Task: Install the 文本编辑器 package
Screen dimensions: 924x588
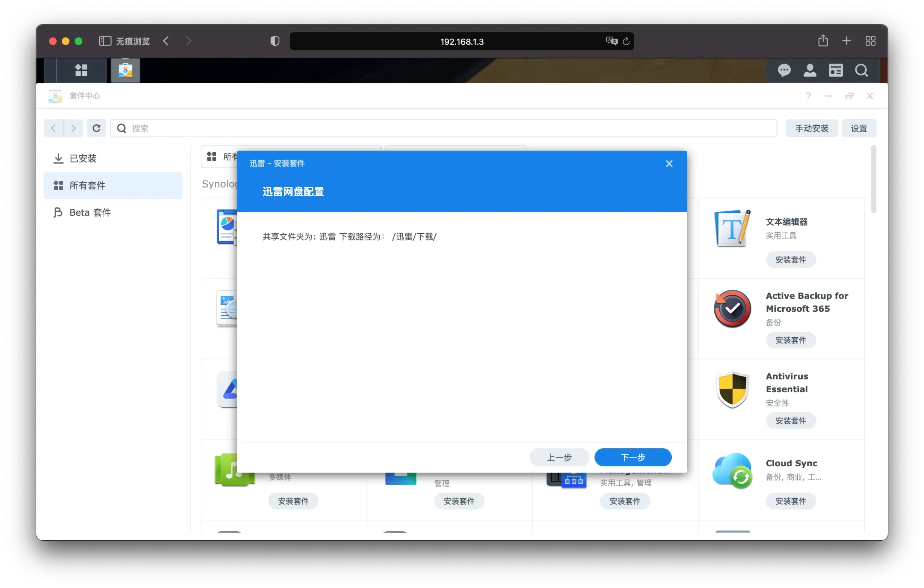Action: coord(790,260)
